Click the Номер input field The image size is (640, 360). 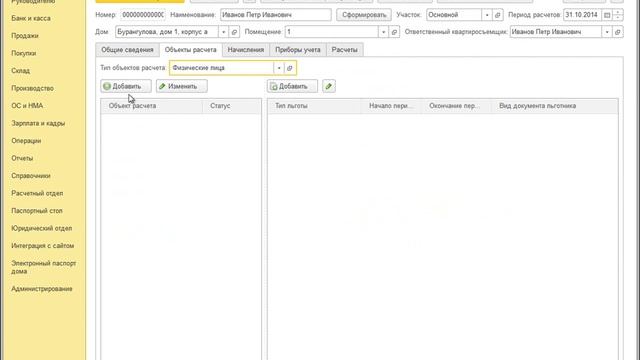click(143, 15)
